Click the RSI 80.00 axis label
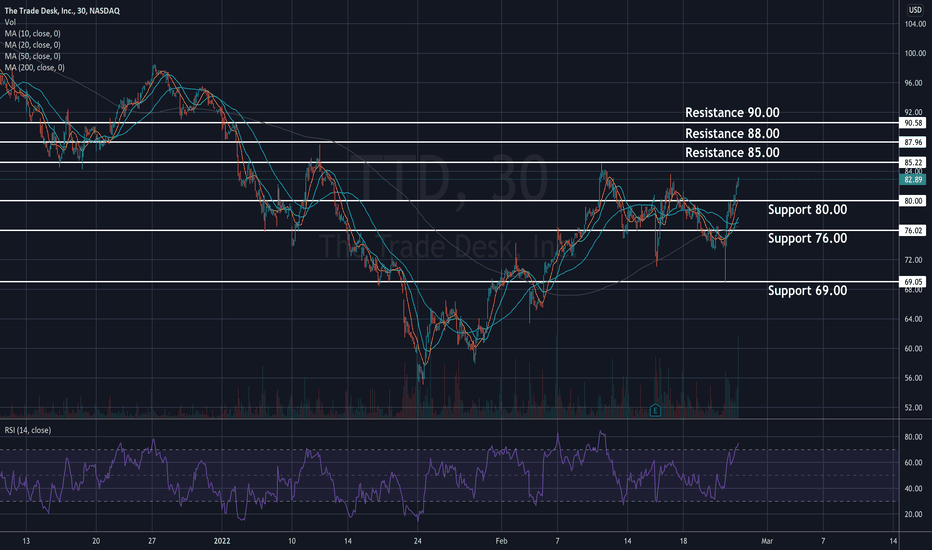 point(914,437)
